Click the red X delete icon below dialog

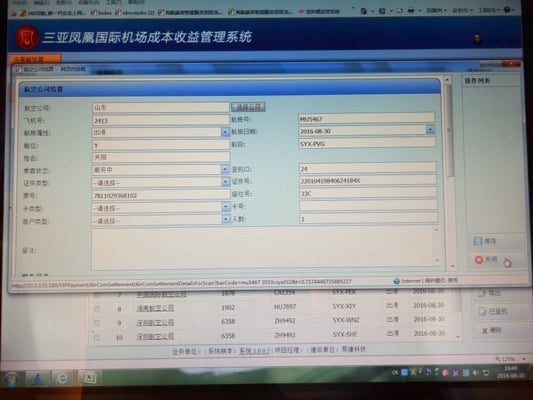click(485, 331)
